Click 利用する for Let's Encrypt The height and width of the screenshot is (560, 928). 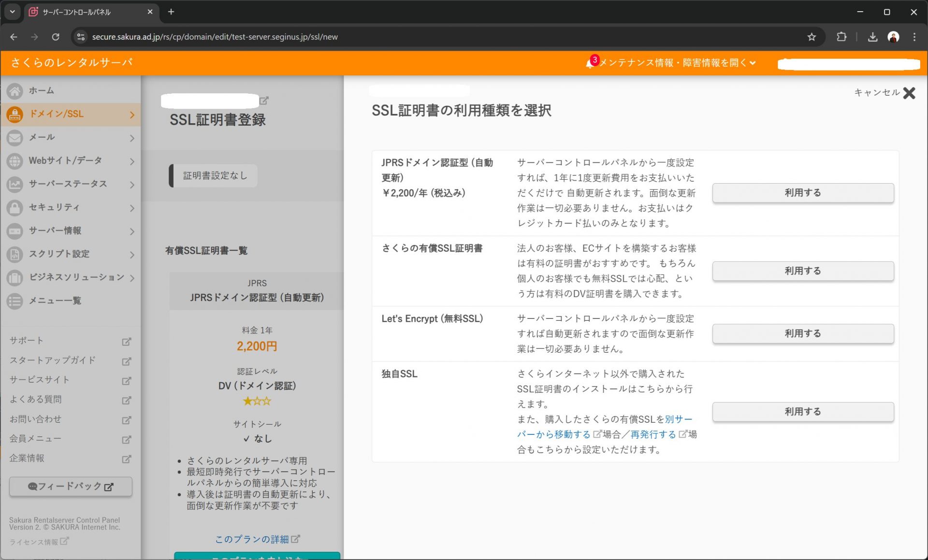pyautogui.click(x=802, y=333)
